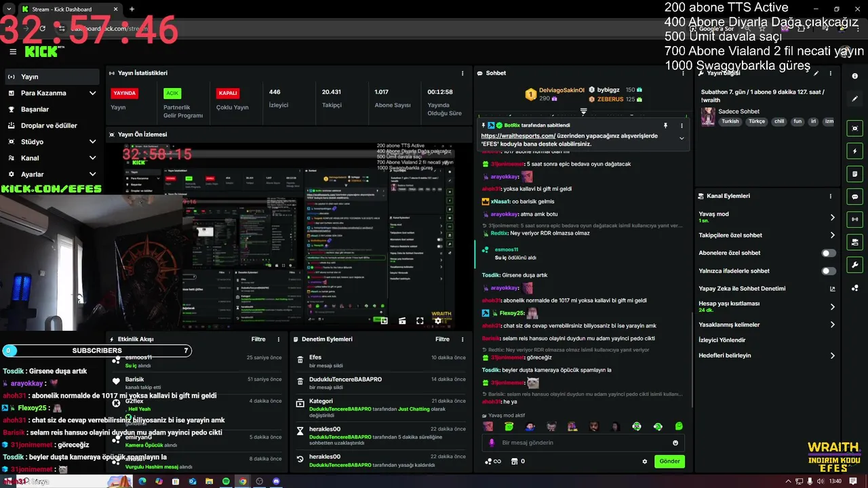The height and width of the screenshot is (488, 868).
Task: Open Denetim Eylemleri three-dot menu
Action: click(x=463, y=339)
